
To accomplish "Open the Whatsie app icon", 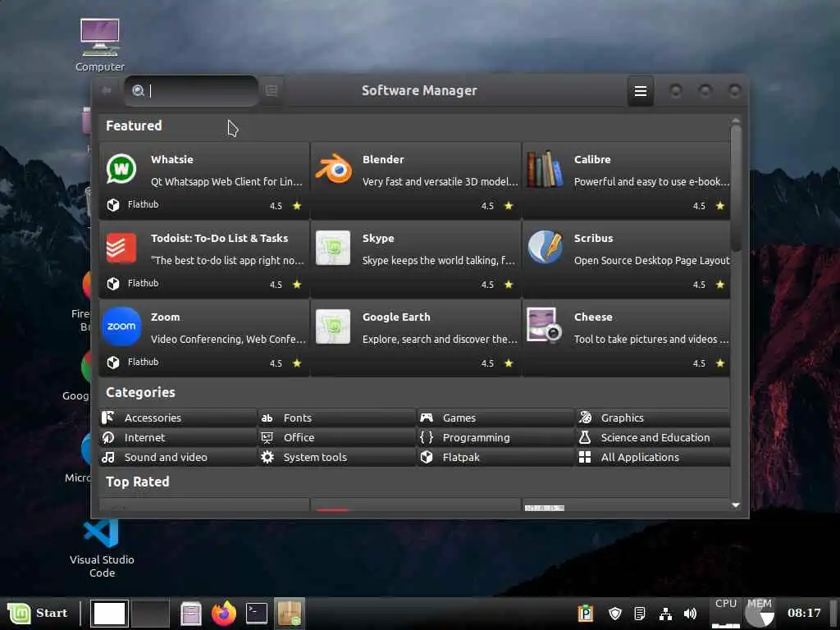I will click(121, 169).
